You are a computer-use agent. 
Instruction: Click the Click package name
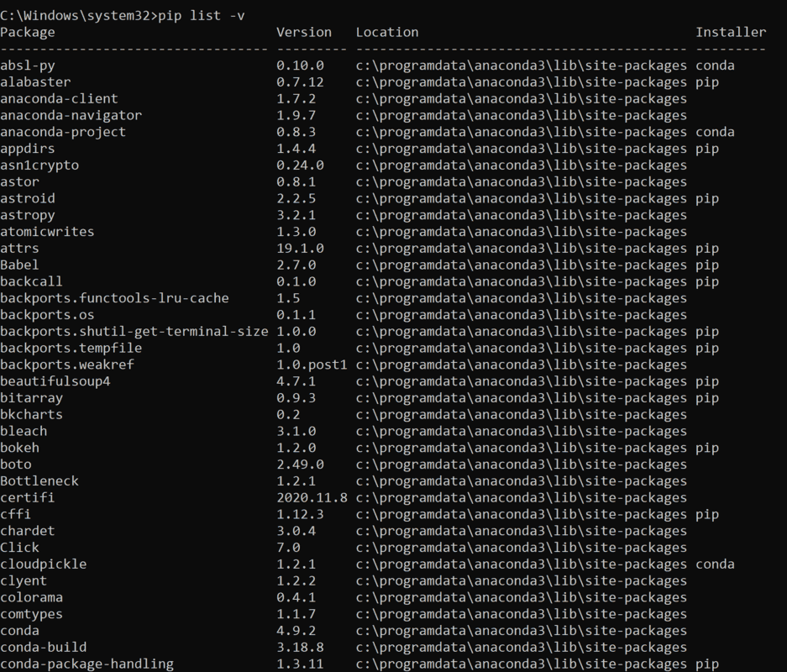(x=19, y=548)
